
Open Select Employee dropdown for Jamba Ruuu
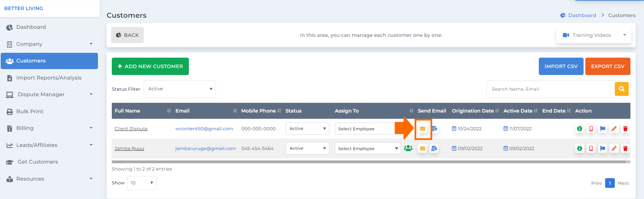368,149
